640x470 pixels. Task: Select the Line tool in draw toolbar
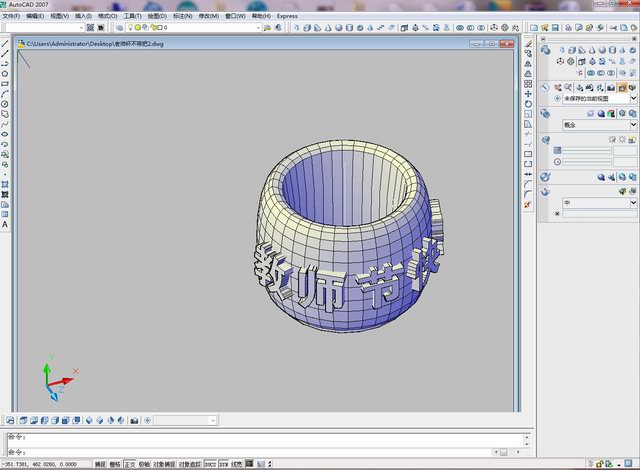point(5,43)
